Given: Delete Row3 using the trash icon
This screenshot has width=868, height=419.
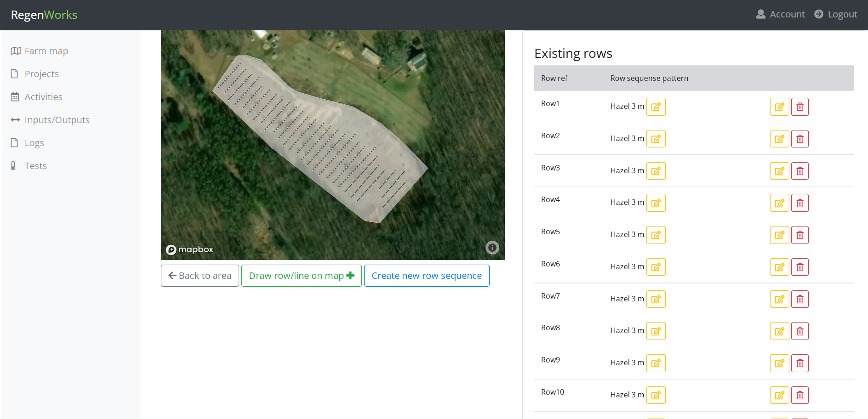Looking at the screenshot, I should pyautogui.click(x=800, y=170).
